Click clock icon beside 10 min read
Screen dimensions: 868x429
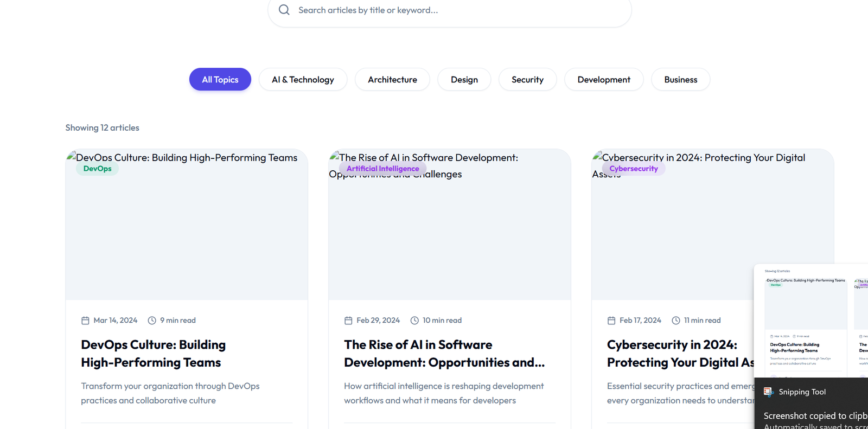414,321
